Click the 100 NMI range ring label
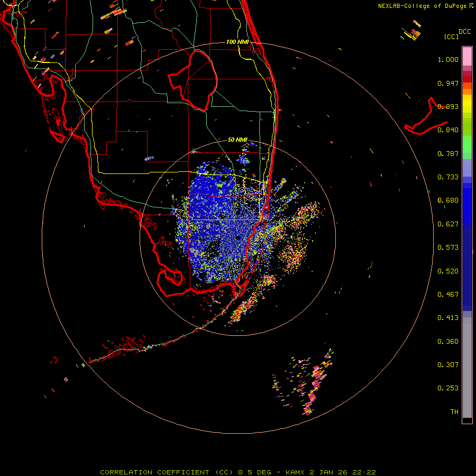 pyautogui.click(x=237, y=42)
